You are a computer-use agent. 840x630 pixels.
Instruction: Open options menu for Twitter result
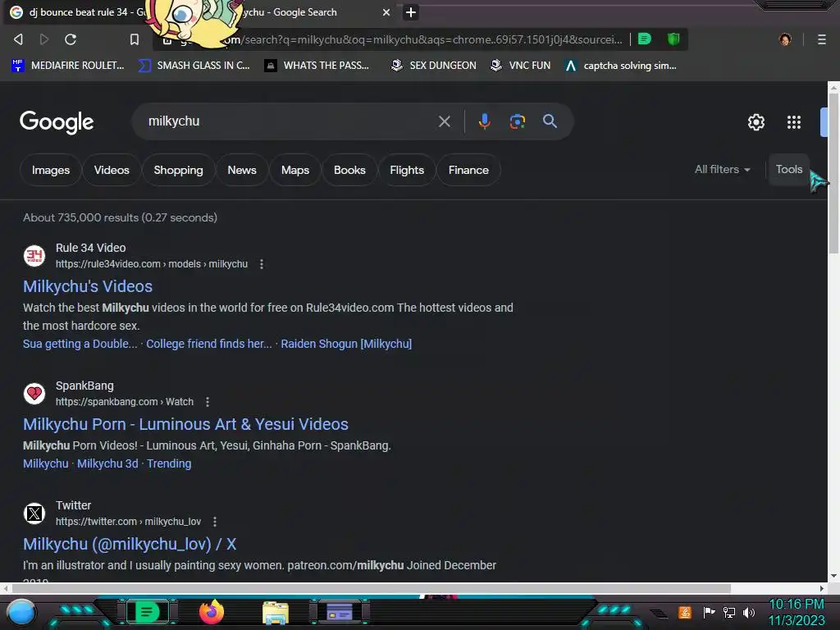pos(215,521)
